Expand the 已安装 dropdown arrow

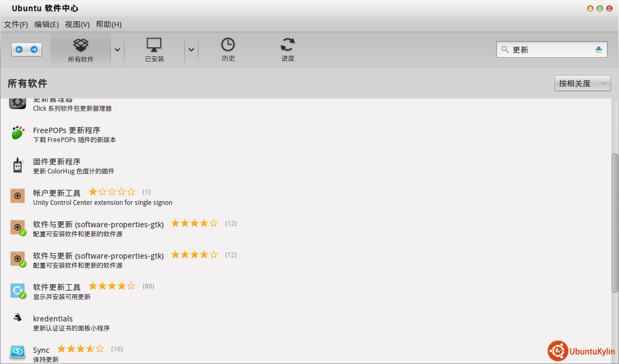[x=191, y=49]
